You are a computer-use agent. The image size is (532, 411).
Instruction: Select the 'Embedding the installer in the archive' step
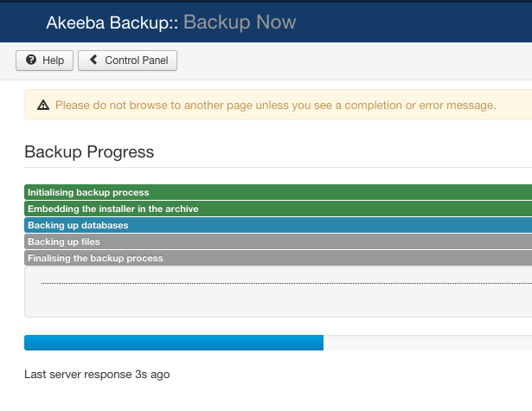point(279,209)
